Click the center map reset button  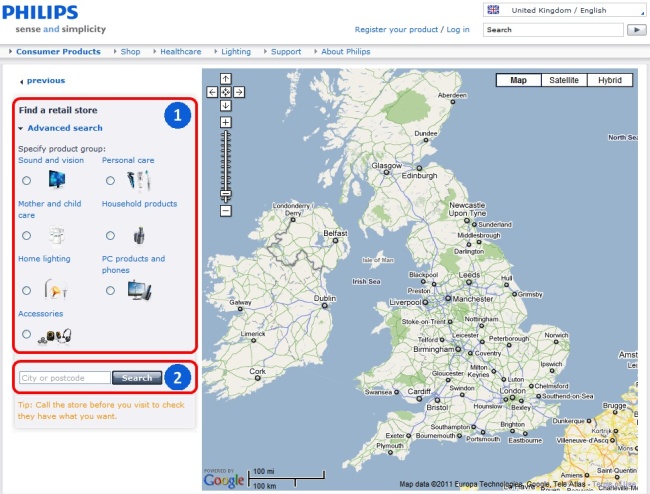tap(226, 92)
